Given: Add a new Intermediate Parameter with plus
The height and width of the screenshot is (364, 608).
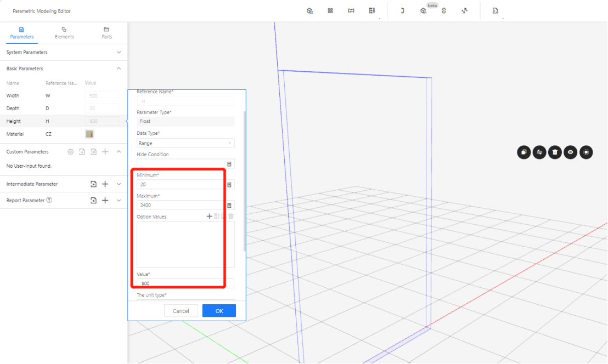Looking at the screenshot, I should (105, 184).
